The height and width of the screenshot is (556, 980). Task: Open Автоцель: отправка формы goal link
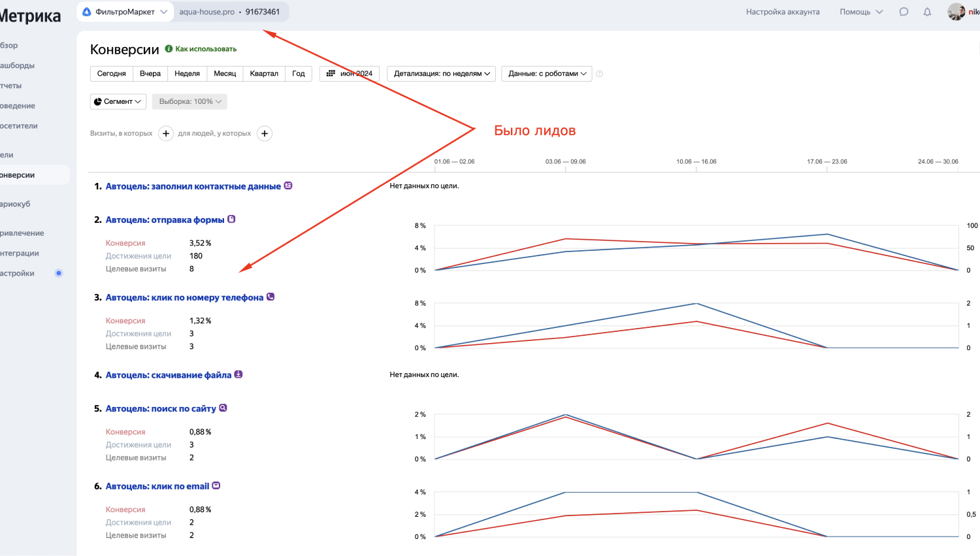click(x=165, y=220)
